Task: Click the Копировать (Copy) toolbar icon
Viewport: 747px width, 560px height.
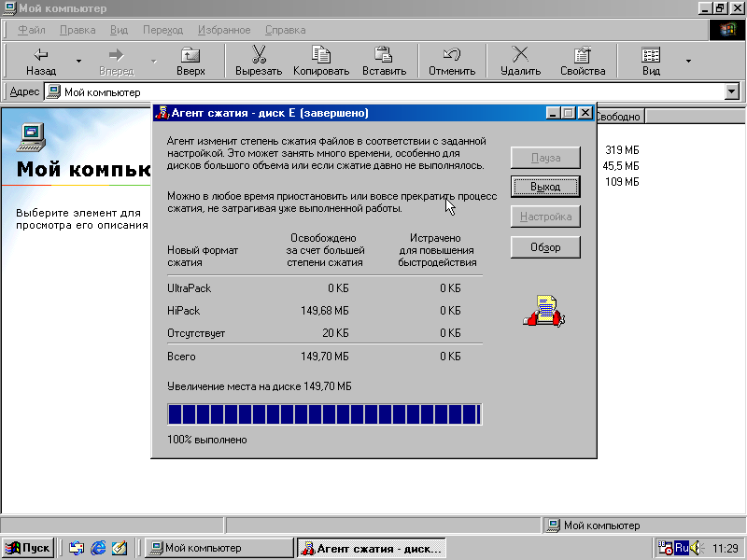Action: (320, 55)
